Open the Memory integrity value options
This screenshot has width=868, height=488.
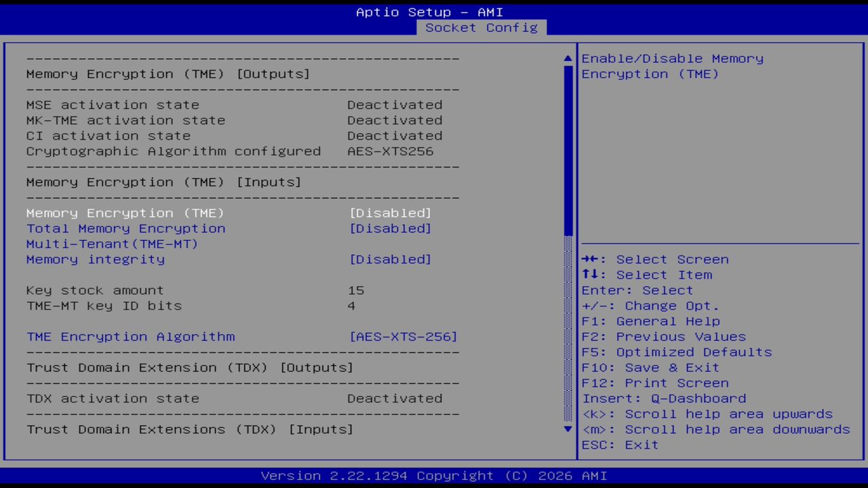(x=391, y=259)
